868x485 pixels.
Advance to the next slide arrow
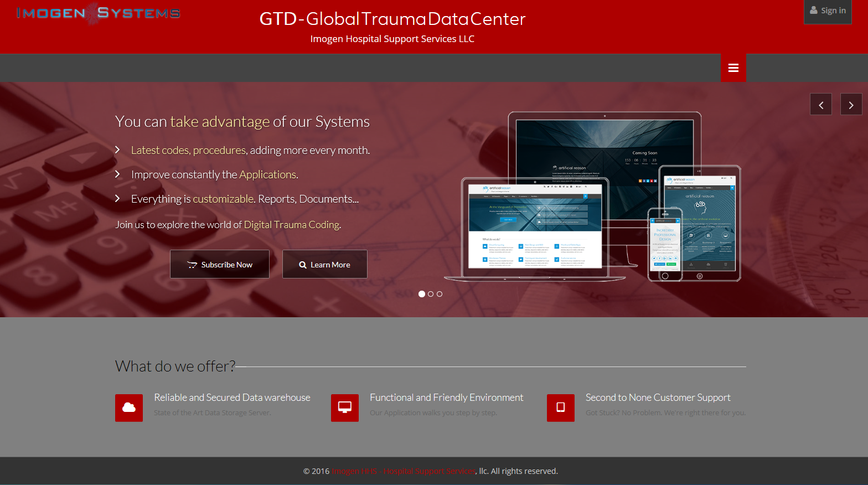(851, 105)
